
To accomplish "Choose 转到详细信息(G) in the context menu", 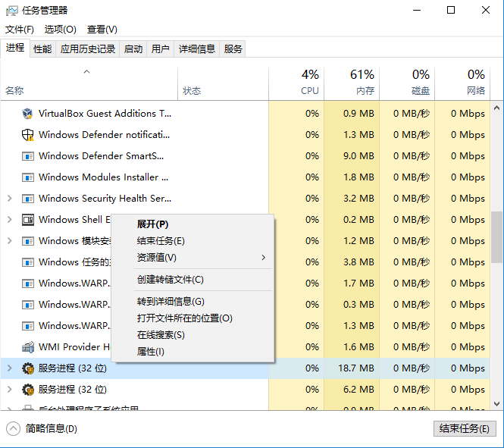I will coord(193,302).
